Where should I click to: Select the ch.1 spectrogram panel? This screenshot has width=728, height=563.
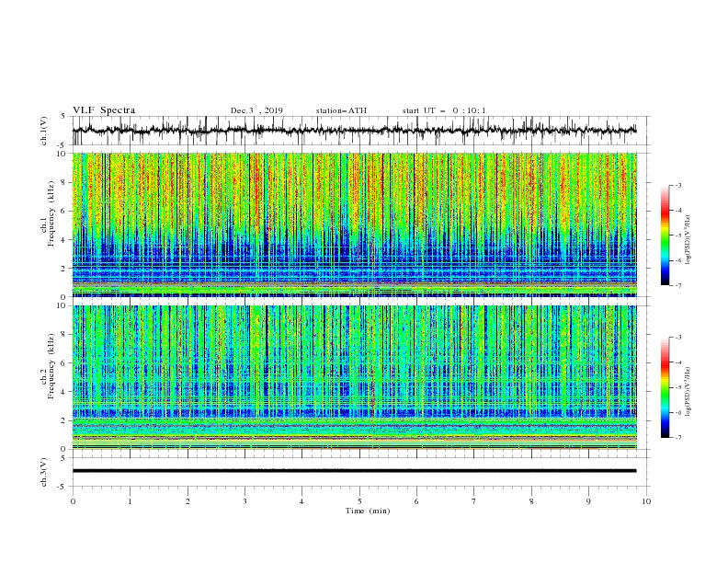[354, 224]
